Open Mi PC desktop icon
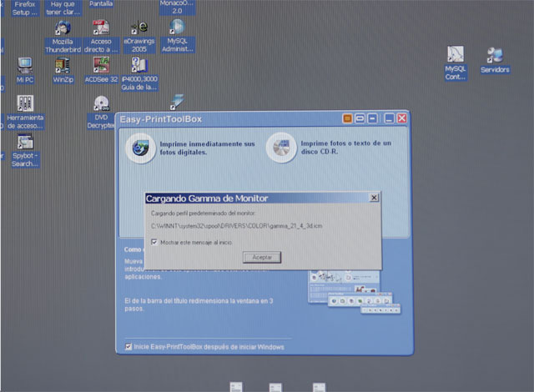The image size is (534, 392). (x=24, y=67)
